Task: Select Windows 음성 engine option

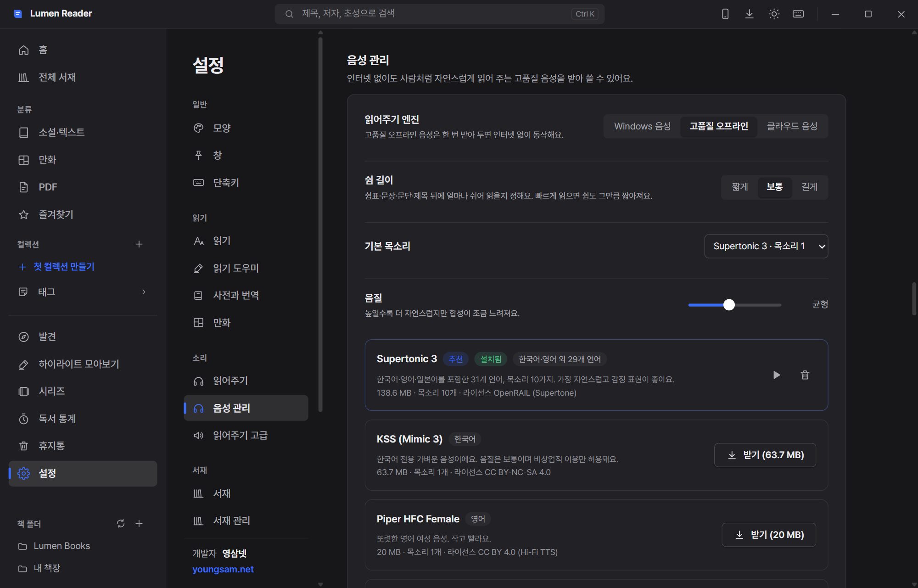Action: pos(642,126)
